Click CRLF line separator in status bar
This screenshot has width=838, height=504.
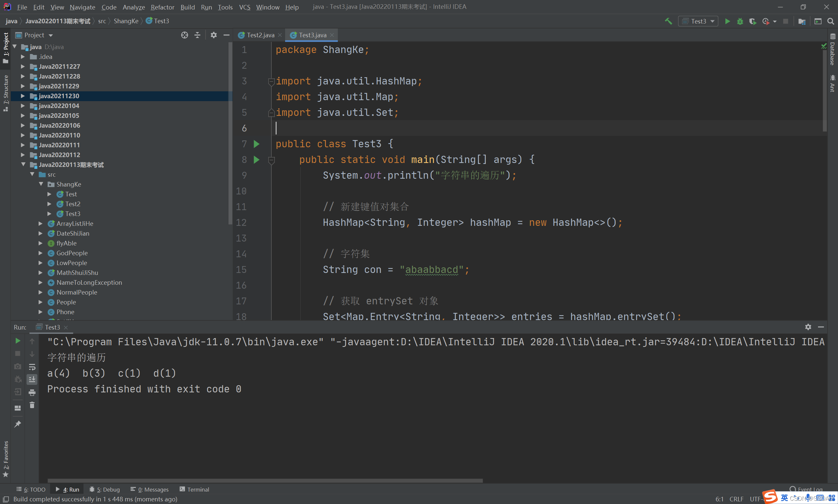coord(736,499)
